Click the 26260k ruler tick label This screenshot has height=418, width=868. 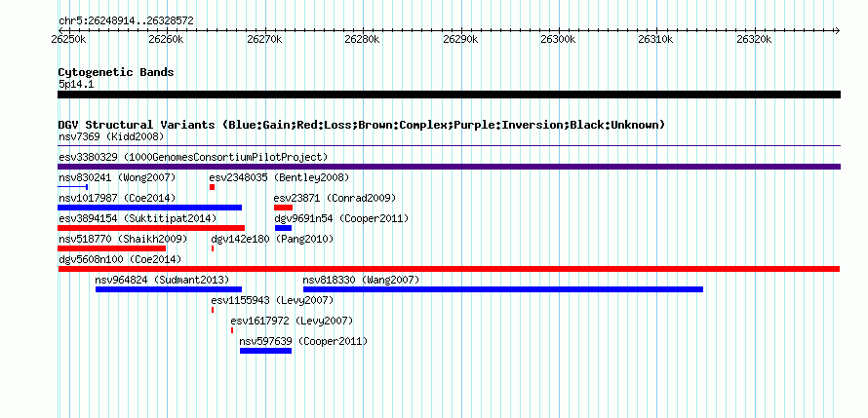(x=167, y=39)
